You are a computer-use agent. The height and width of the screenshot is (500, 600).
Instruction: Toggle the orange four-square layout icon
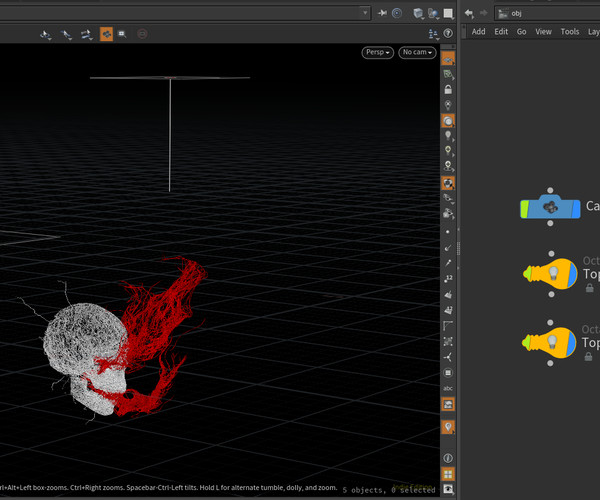coord(449,474)
